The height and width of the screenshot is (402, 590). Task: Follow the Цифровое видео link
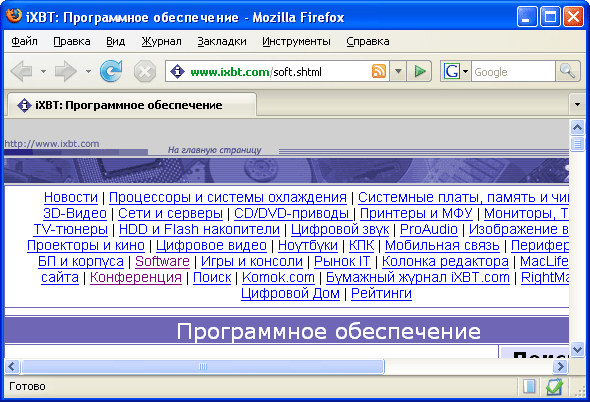click(211, 245)
